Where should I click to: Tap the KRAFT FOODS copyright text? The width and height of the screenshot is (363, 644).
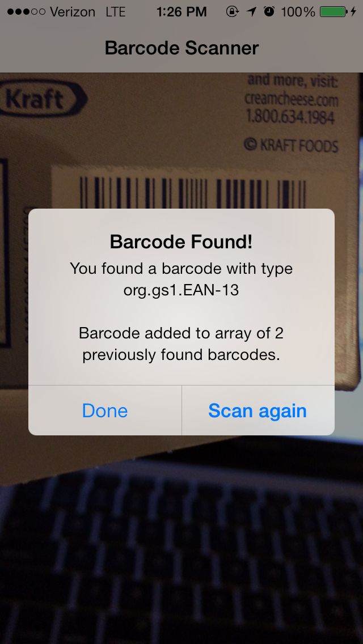coord(291,145)
